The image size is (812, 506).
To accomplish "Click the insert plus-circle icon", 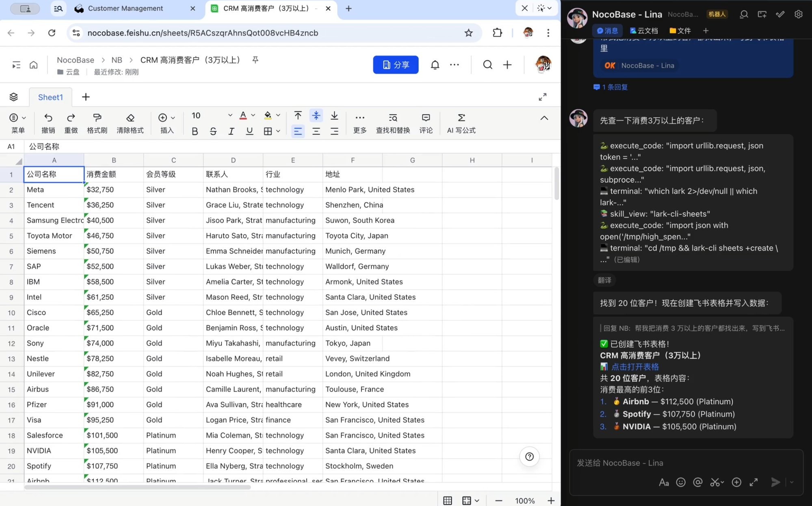I will [162, 118].
